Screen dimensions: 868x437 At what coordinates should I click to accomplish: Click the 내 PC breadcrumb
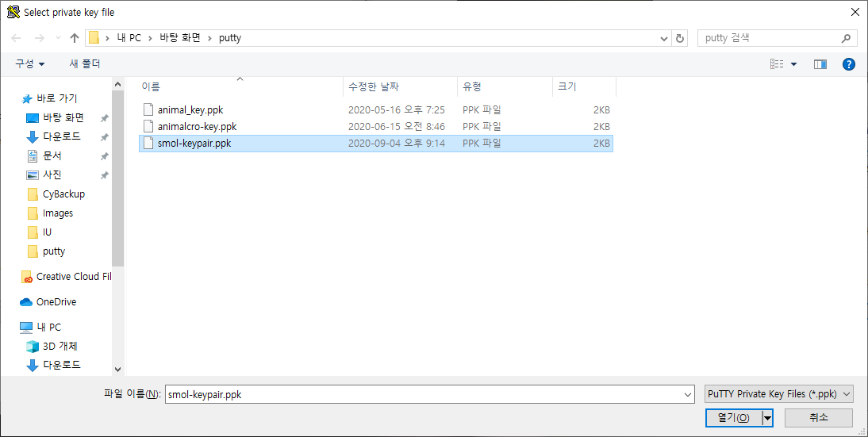pyautogui.click(x=129, y=38)
